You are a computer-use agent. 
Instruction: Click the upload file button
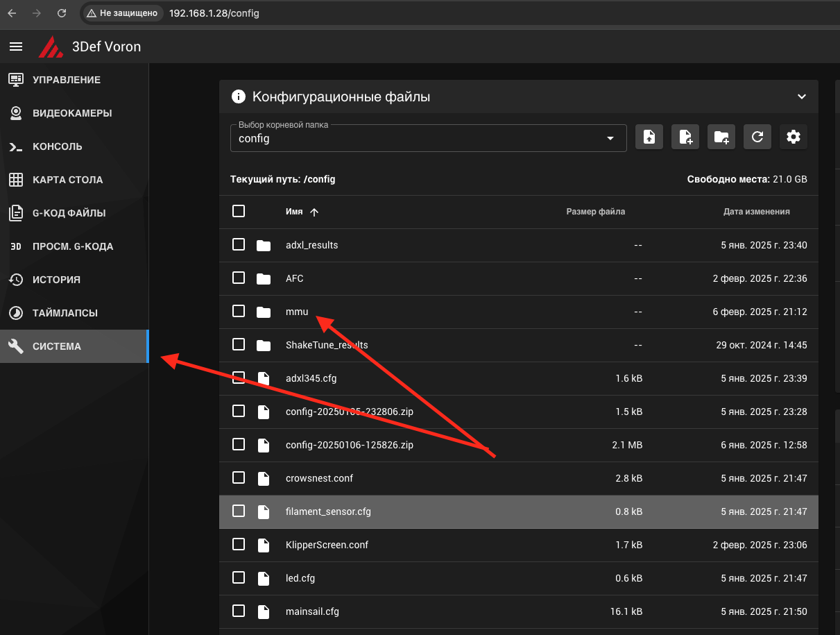649,137
